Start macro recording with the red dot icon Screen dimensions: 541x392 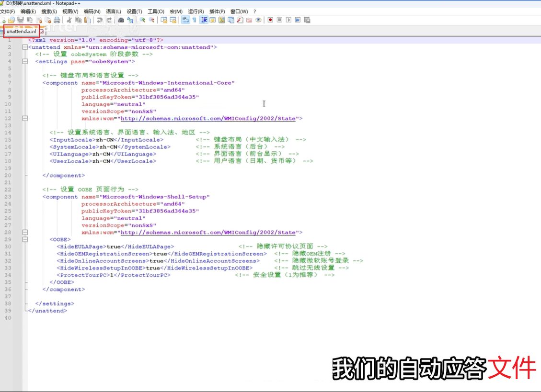click(x=270, y=20)
